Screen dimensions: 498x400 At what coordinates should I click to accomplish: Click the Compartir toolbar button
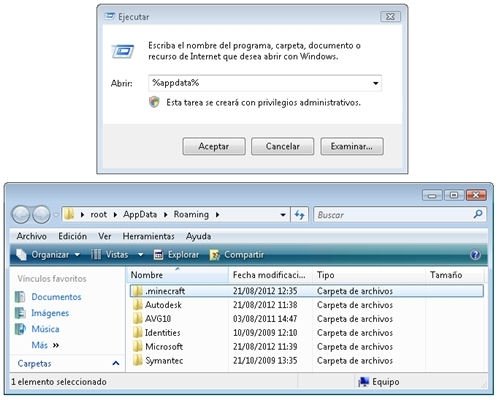[x=237, y=255]
